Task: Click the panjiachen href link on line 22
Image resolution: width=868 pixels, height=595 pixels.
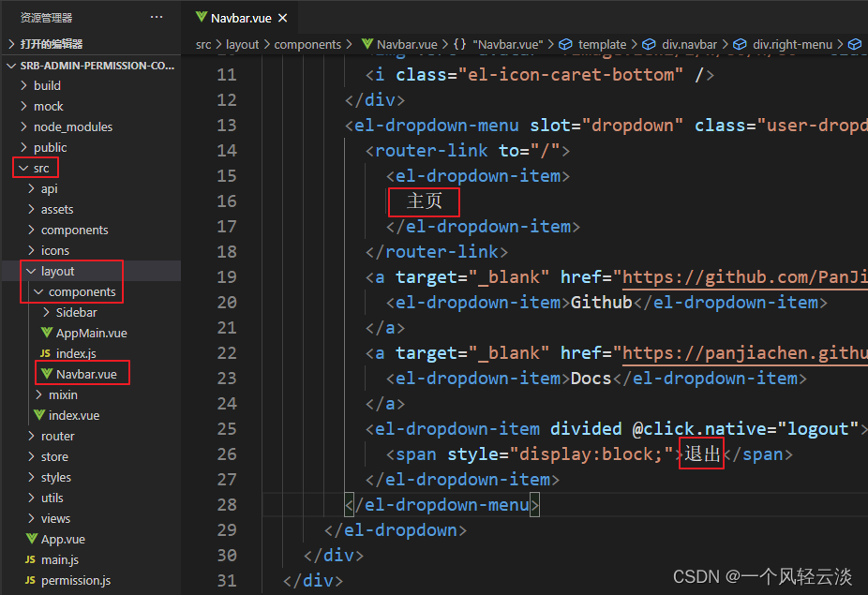Action: point(744,353)
